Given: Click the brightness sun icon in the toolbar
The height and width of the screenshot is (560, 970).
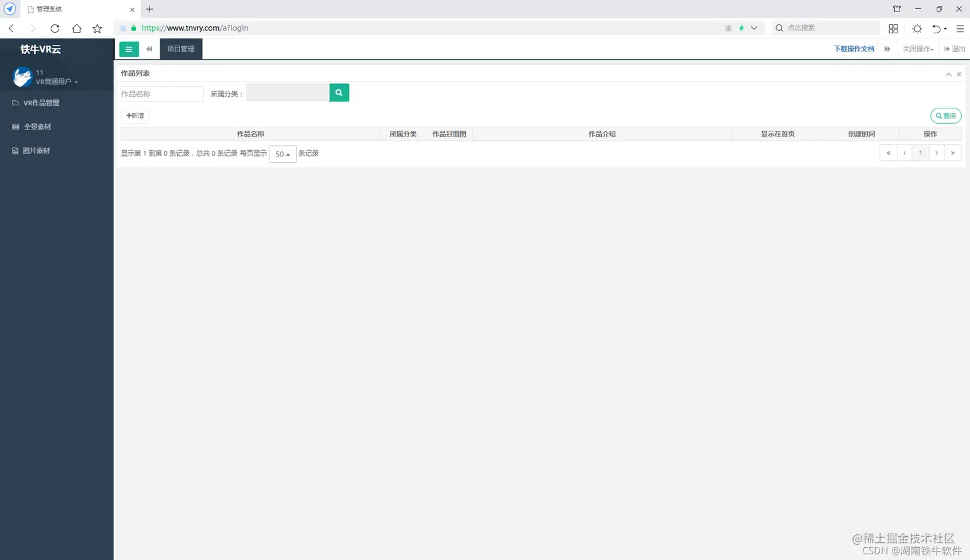Looking at the screenshot, I should coord(917,29).
